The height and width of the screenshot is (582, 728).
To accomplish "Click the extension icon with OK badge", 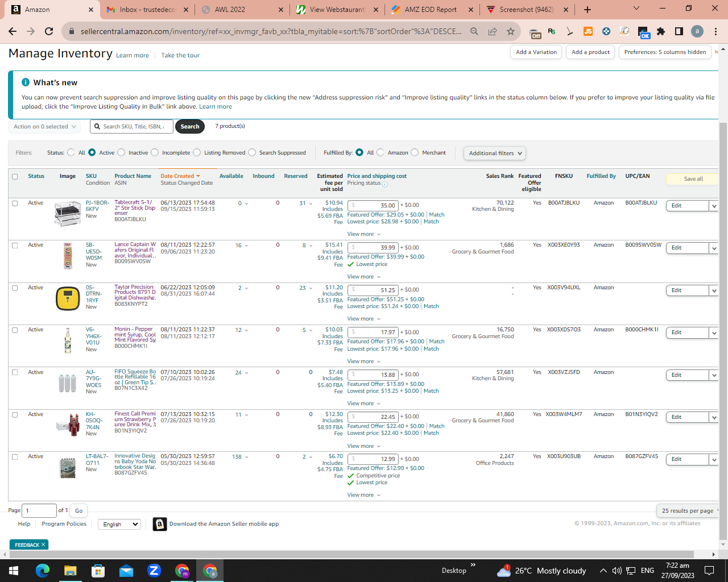I will tap(643, 32).
